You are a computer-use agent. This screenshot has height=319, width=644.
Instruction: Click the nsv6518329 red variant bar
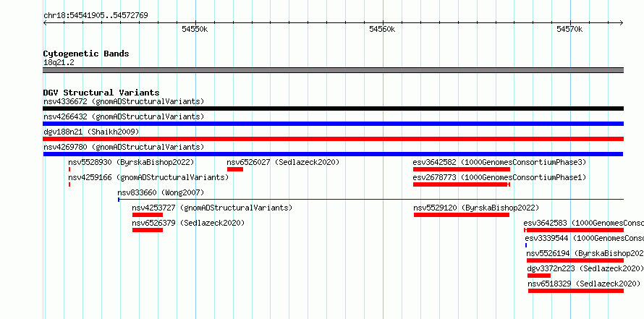click(x=576, y=291)
